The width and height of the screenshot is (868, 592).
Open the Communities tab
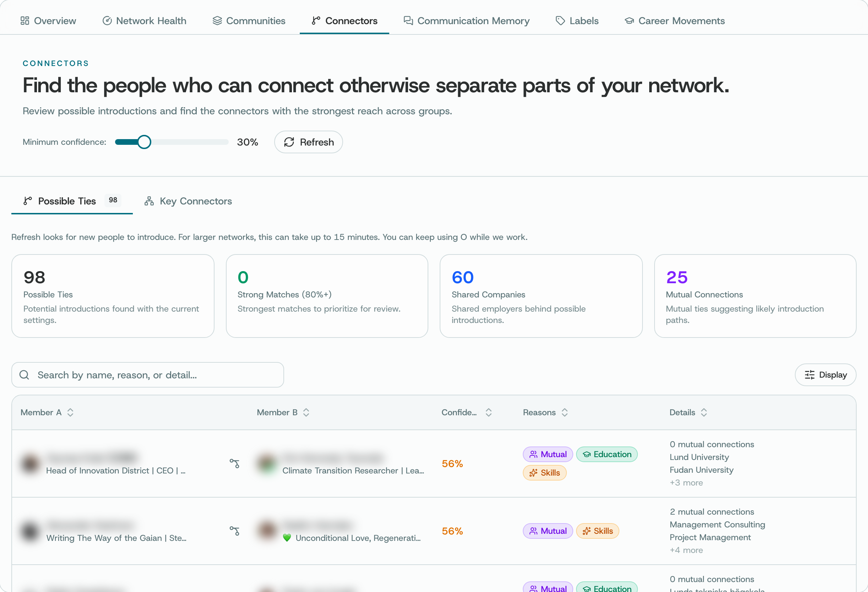[249, 21]
